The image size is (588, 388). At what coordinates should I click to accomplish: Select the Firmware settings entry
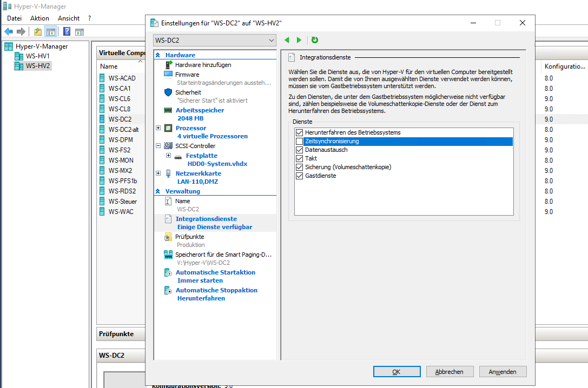187,75
